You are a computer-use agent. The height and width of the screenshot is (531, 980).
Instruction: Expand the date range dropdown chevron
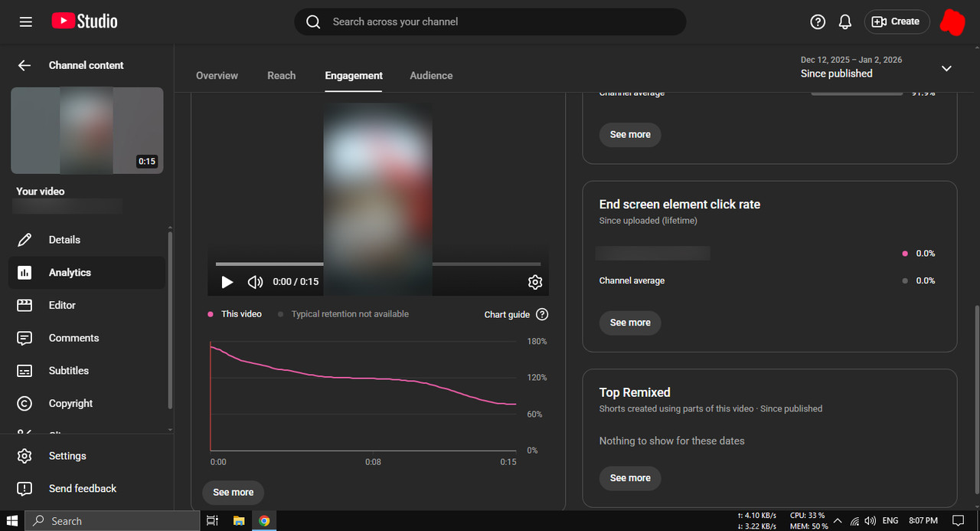[x=946, y=68]
